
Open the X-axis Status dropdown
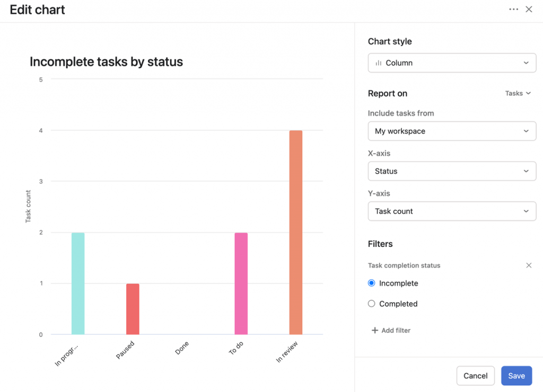pyautogui.click(x=452, y=171)
